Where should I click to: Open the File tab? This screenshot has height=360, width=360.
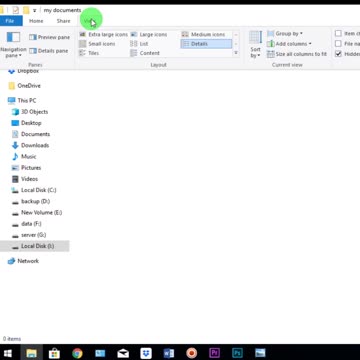pos(10,21)
